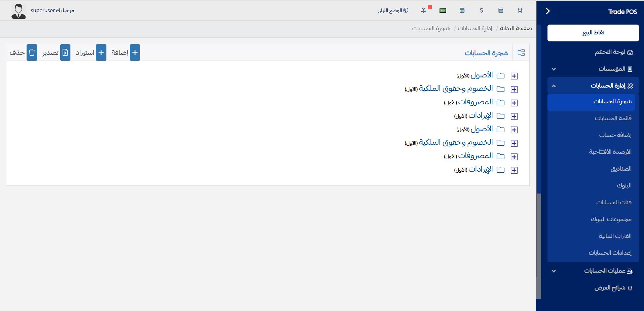Viewport: 644px width, 311px height.
Task: Expand the first المصروفات plus box
Action: (x=514, y=103)
